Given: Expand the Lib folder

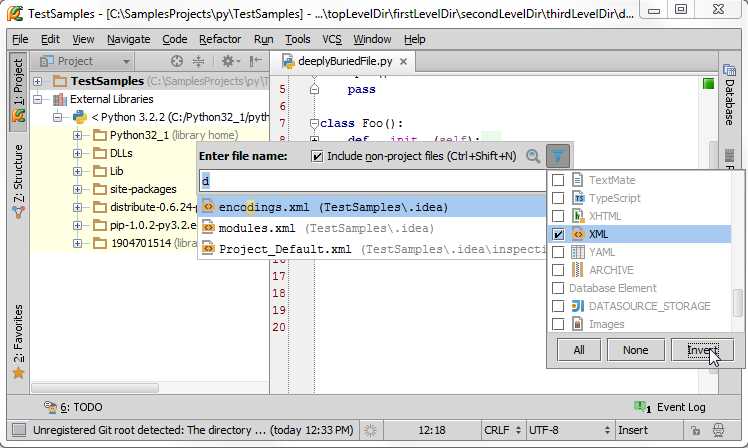Looking at the screenshot, I should point(77,171).
